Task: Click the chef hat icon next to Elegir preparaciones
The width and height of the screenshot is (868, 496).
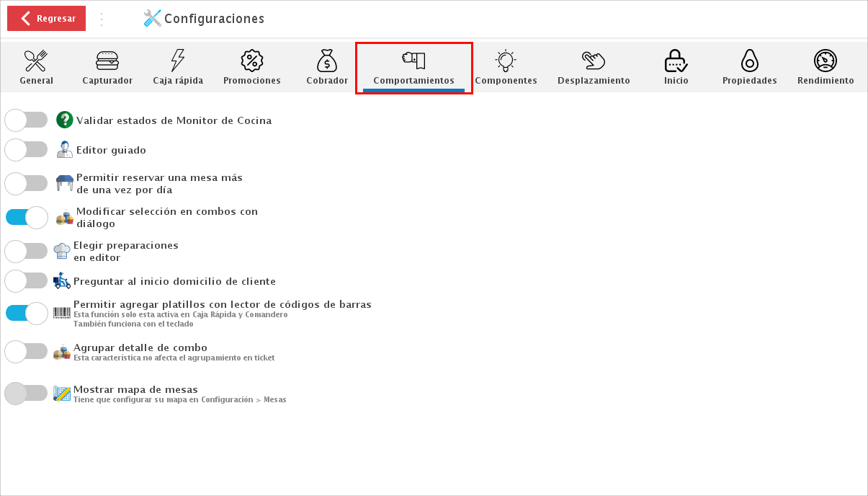Action: (62, 249)
